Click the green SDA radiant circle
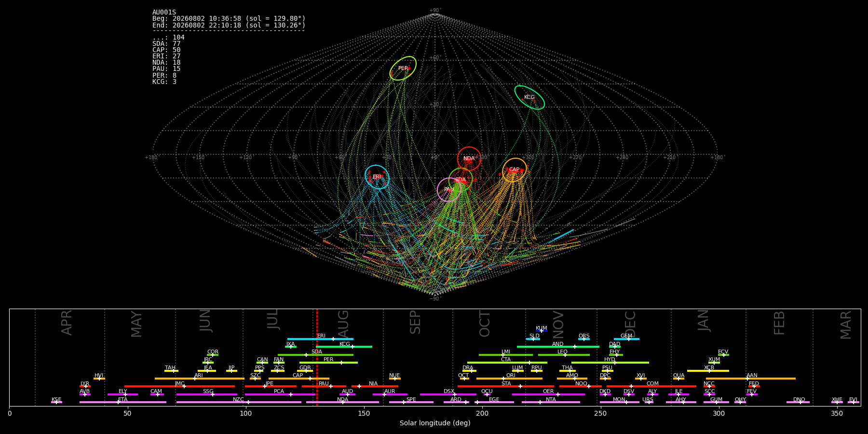 [x=461, y=180]
